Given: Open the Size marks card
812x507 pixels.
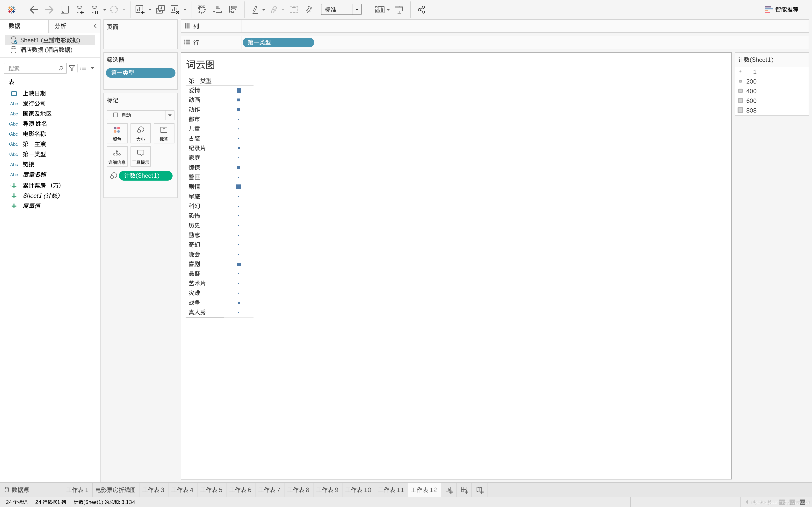Looking at the screenshot, I should (x=140, y=133).
